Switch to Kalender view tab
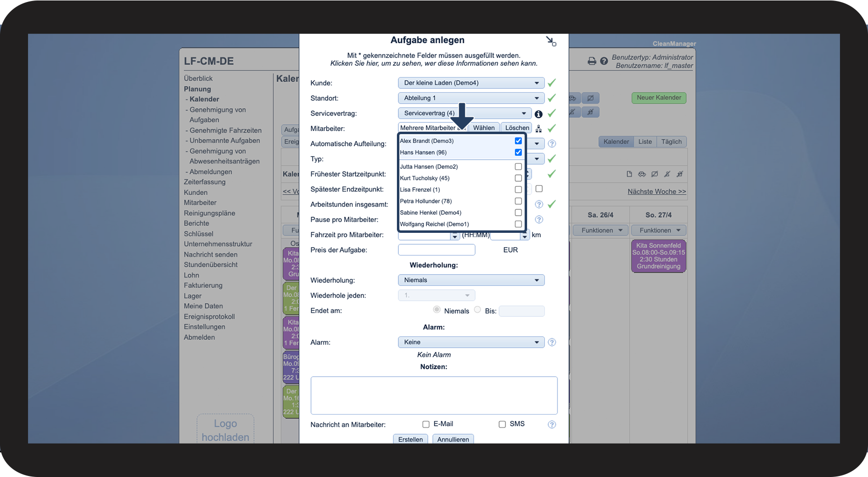Viewport: 868px width, 477px height. pos(616,142)
